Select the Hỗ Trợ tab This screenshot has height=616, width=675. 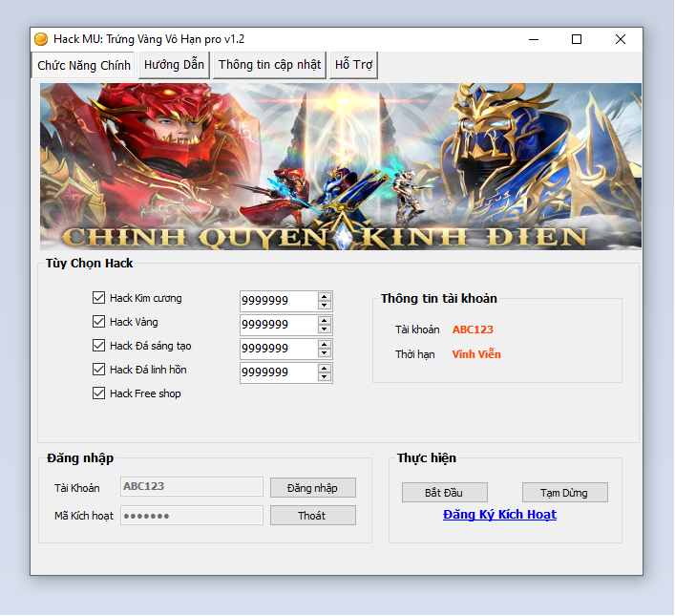pyautogui.click(x=354, y=65)
